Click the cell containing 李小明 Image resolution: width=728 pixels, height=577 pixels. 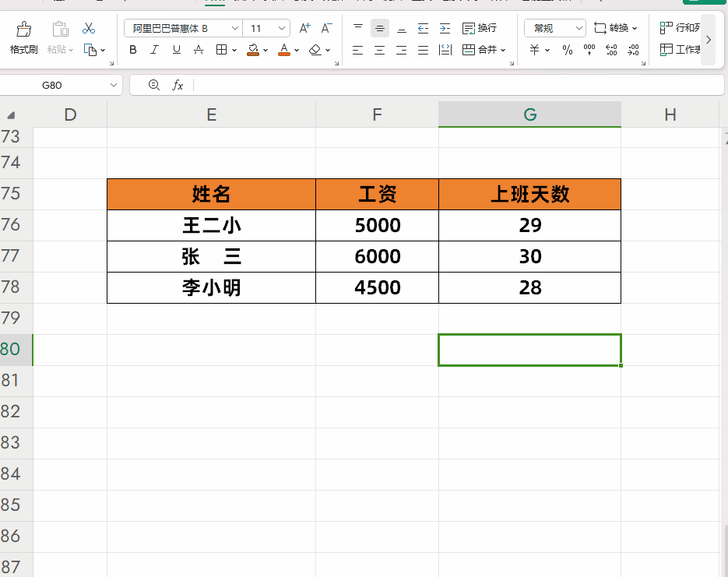tap(211, 287)
